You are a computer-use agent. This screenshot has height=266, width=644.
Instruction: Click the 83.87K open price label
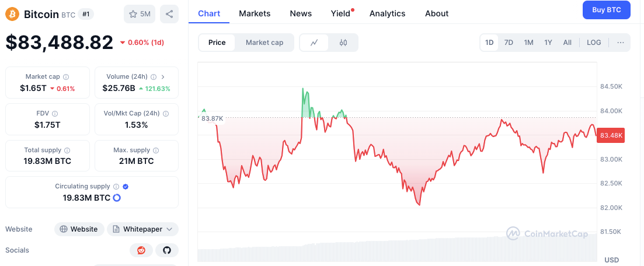point(212,118)
